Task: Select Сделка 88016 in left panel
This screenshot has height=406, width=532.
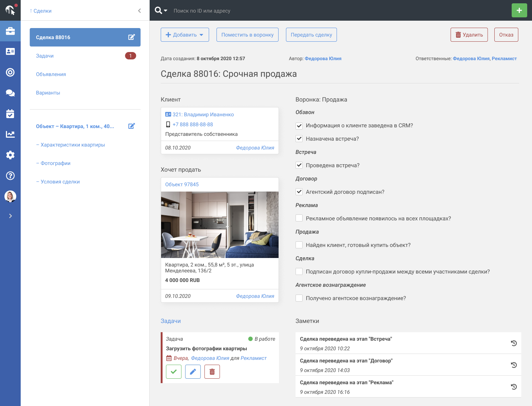Action: coord(85,37)
